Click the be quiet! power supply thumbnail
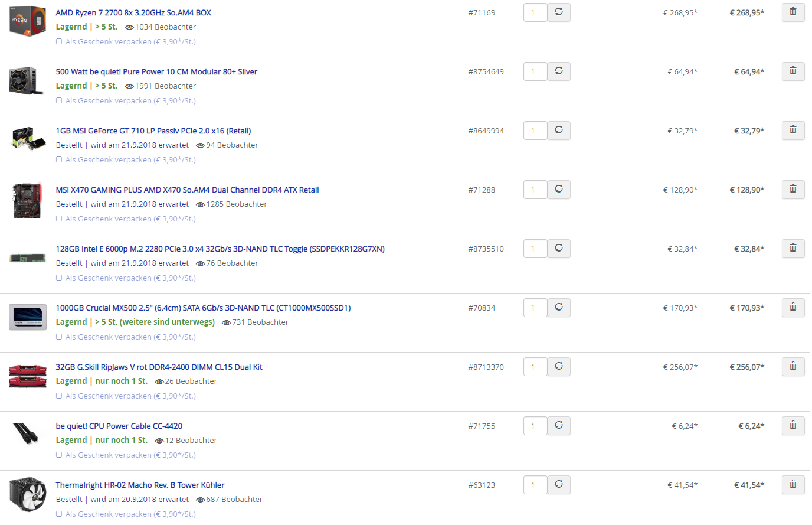The image size is (812, 525). (27, 80)
